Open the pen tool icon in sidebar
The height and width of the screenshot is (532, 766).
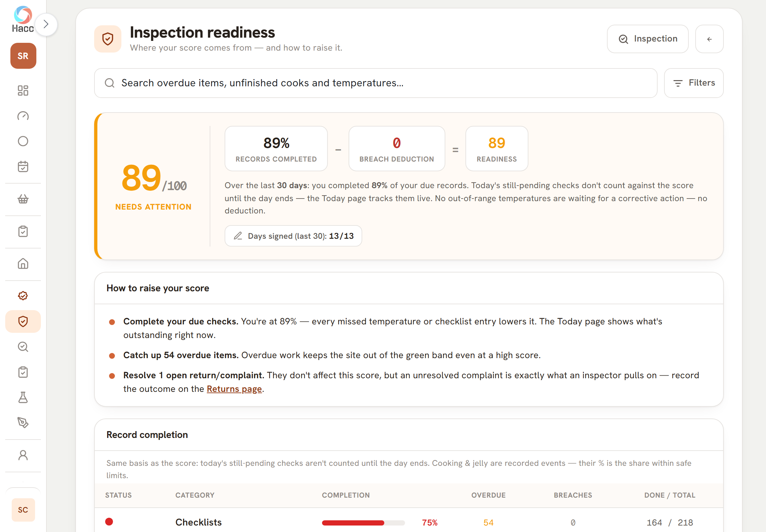[23, 423]
